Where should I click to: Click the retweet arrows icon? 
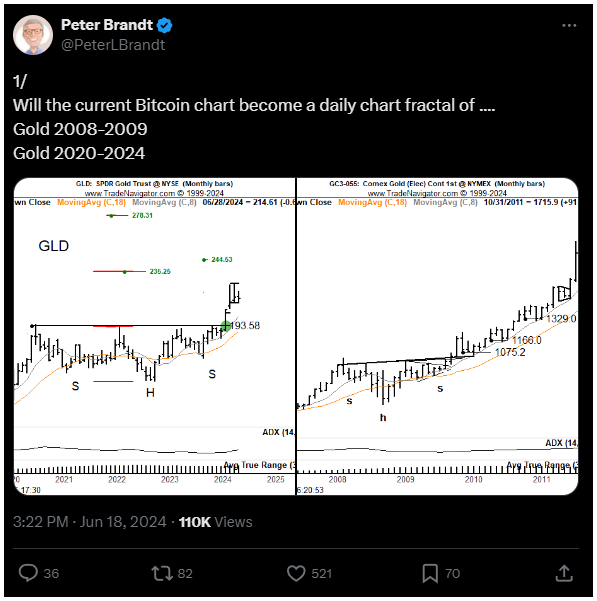click(162, 573)
